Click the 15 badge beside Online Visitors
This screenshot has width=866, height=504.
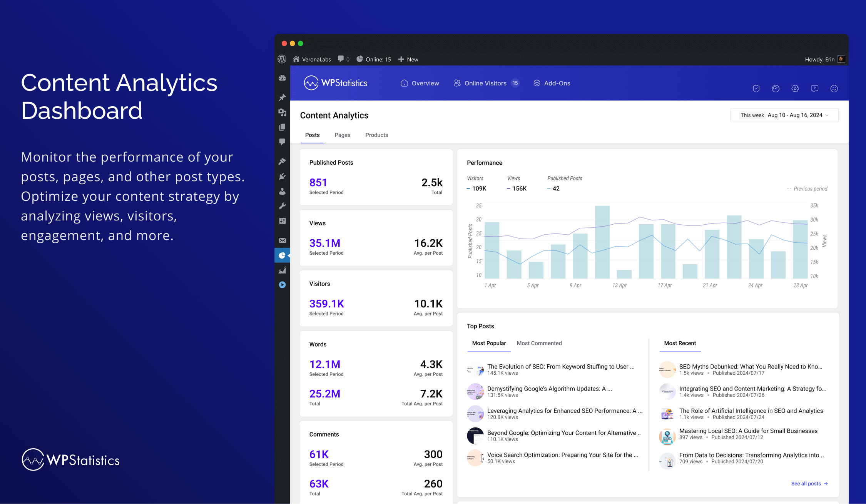tap(515, 83)
